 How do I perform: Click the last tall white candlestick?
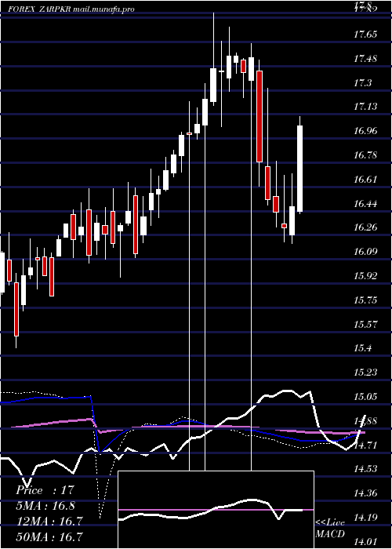[x=300, y=169]
